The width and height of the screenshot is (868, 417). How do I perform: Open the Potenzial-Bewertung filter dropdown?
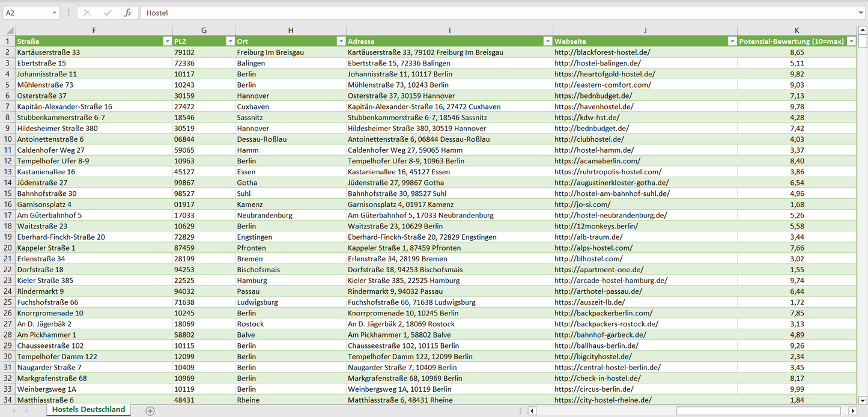coord(851,41)
